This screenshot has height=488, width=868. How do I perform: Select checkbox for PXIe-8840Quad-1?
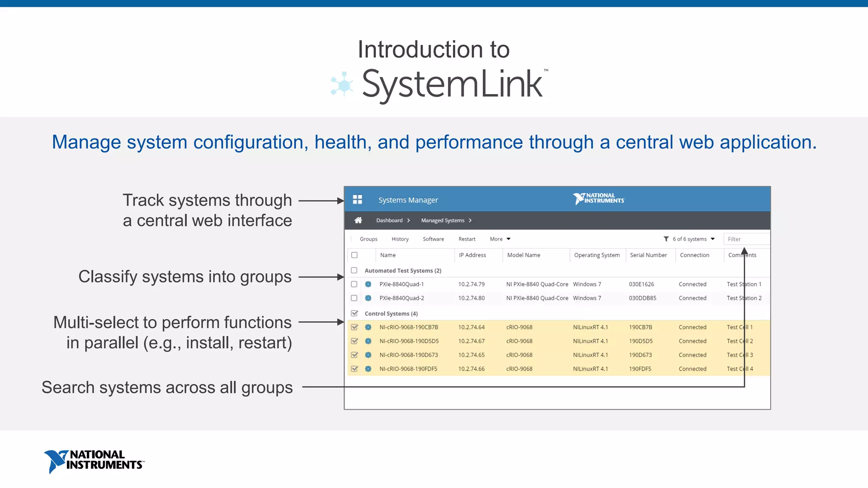(354, 284)
